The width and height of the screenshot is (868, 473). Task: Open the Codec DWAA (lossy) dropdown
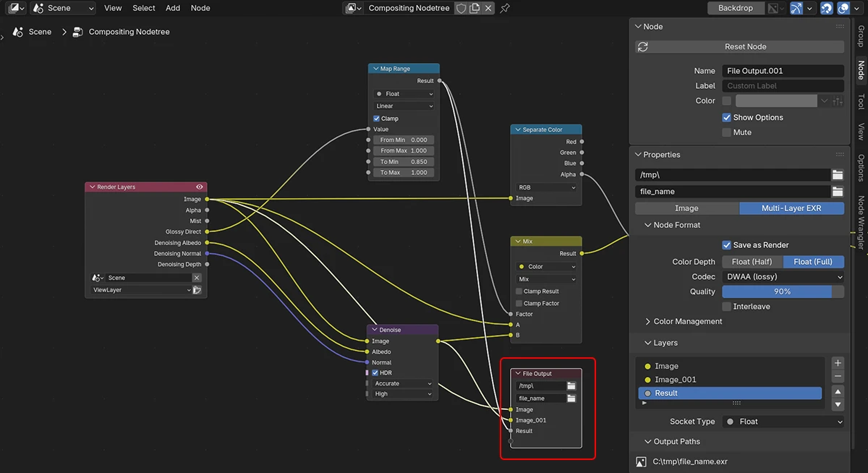(x=783, y=277)
